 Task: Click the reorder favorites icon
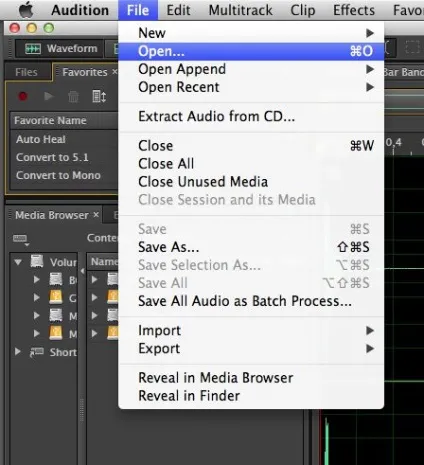click(99, 97)
